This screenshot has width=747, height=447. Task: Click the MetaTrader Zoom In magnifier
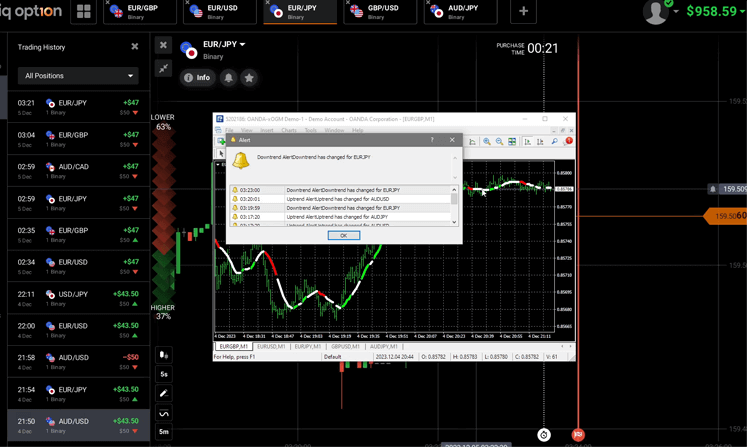pos(487,142)
